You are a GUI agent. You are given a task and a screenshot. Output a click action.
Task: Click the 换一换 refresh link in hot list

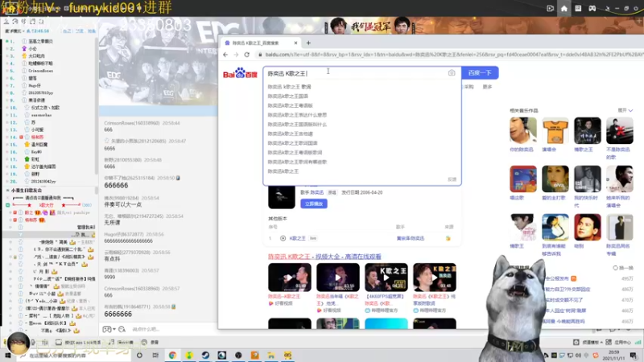click(x=623, y=268)
